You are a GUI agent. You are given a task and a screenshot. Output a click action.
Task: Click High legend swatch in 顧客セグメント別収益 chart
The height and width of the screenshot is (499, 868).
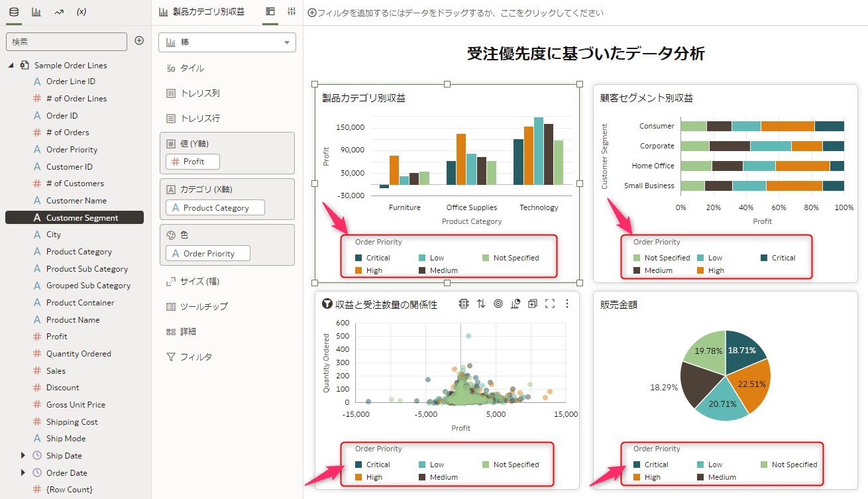pyautogui.click(x=701, y=270)
